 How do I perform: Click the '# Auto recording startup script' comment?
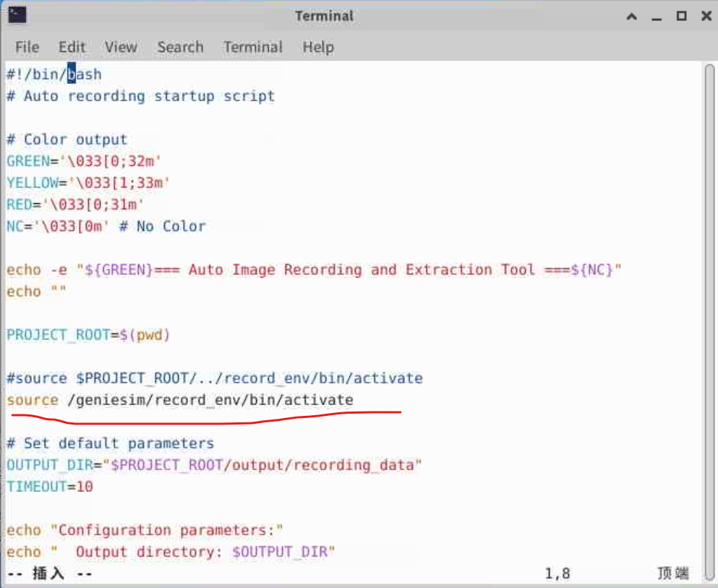[x=140, y=96]
